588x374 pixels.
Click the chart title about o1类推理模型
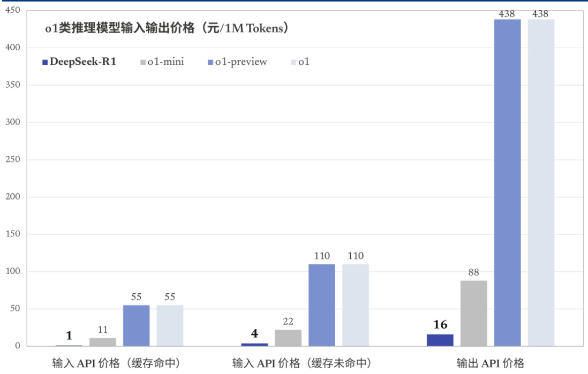click(167, 28)
